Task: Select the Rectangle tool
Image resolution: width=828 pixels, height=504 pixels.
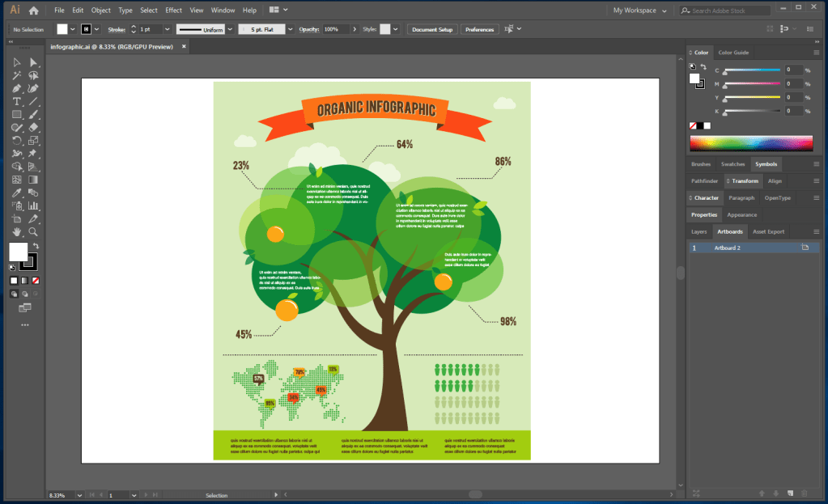Action: point(16,114)
